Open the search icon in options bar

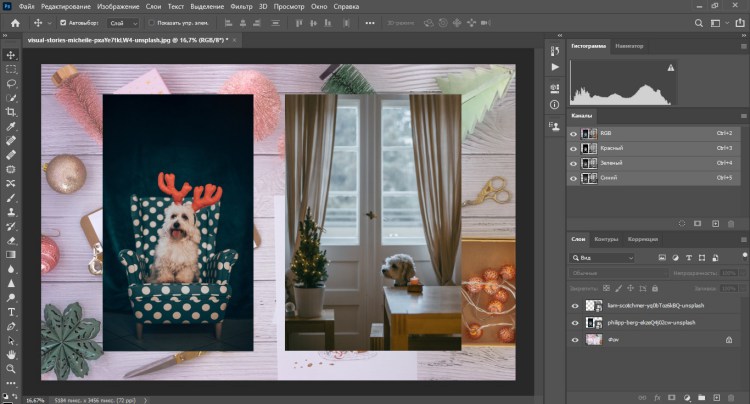(699, 23)
